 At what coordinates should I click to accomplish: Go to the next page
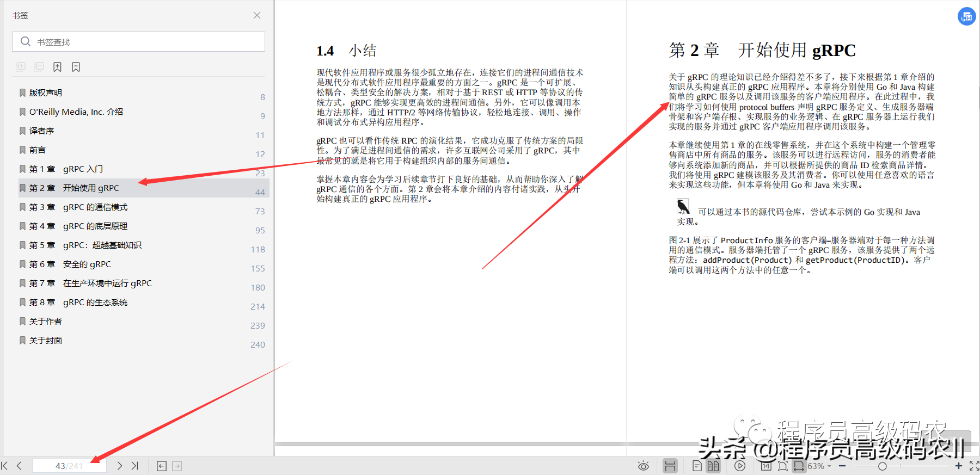(120, 466)
